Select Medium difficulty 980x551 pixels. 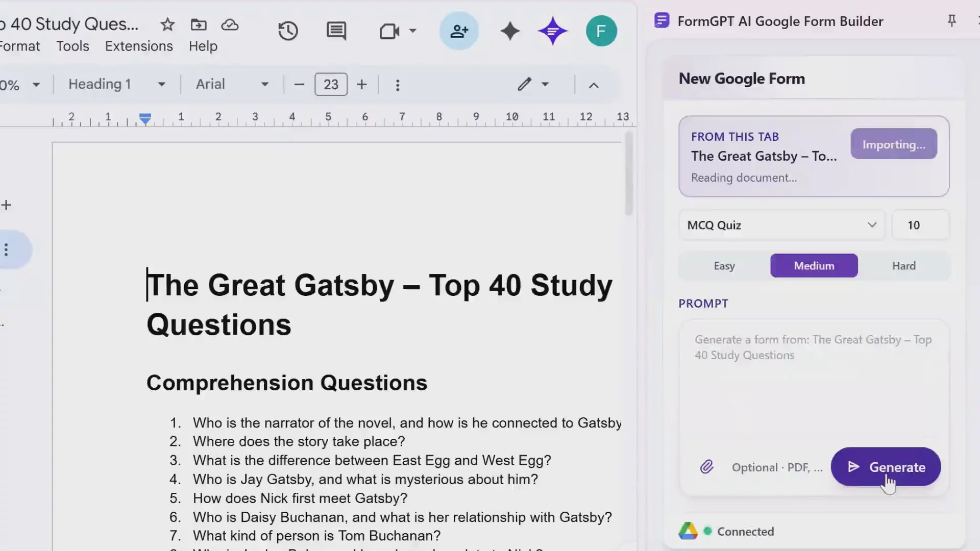[814, 266]
